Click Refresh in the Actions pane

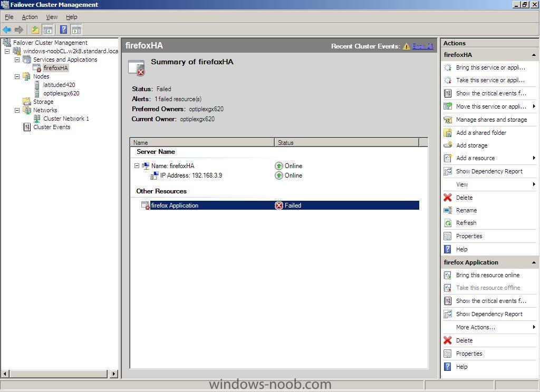tap(466, 223)
